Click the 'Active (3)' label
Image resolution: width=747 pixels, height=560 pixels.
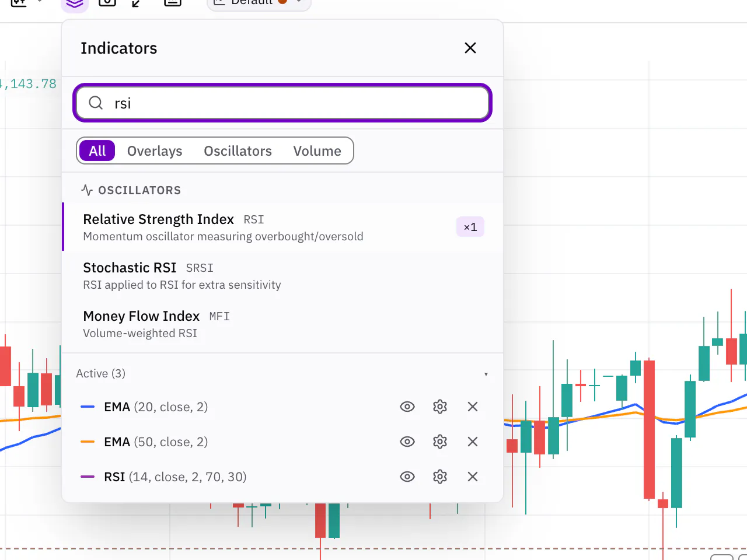(101, 373)
